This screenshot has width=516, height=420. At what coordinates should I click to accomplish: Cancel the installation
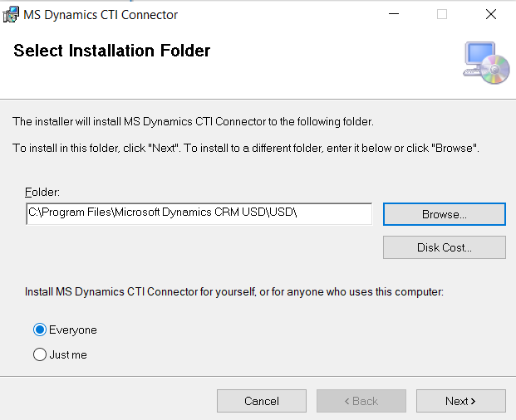261,401
